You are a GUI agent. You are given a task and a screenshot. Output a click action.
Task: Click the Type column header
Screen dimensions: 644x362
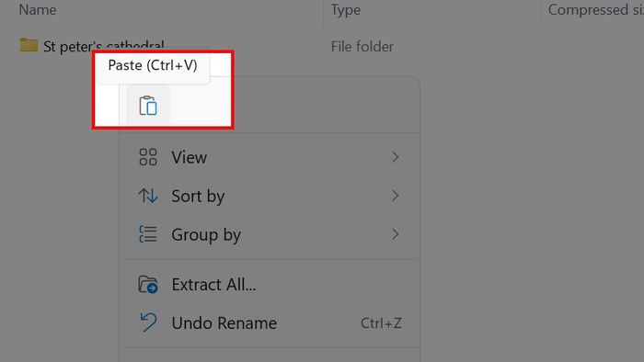point(346,10)
